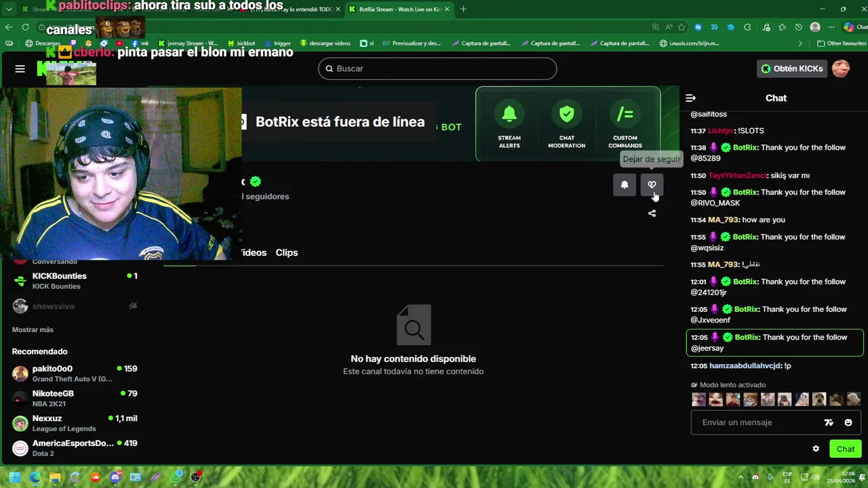
Task: Open WhatsApp from taskbar
Action: coord(176,477)
